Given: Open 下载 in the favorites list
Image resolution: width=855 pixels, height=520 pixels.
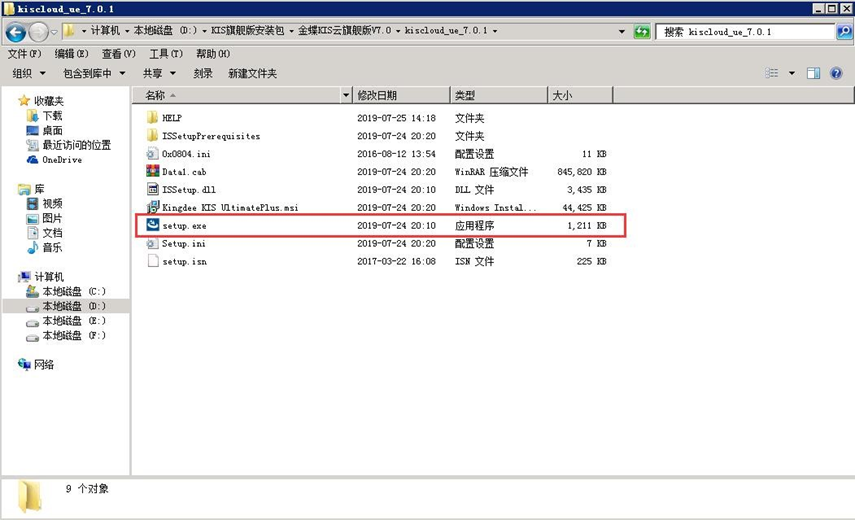Looking at the screenshot, I should point(52,116).
